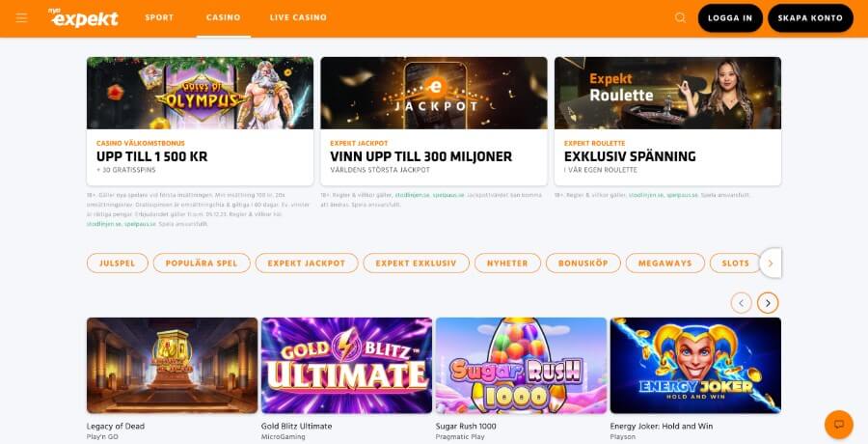Open Gold Blitz Ultimate game thumbnail
This screenshot has width=868, height=444.
[346, 365]
